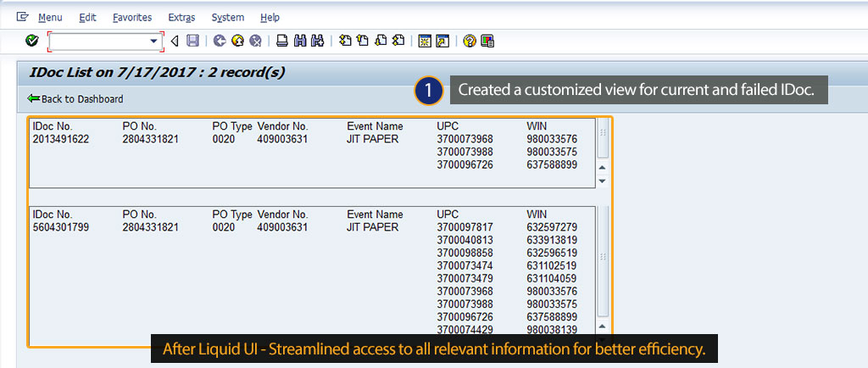Click inside the command input field

97,41
